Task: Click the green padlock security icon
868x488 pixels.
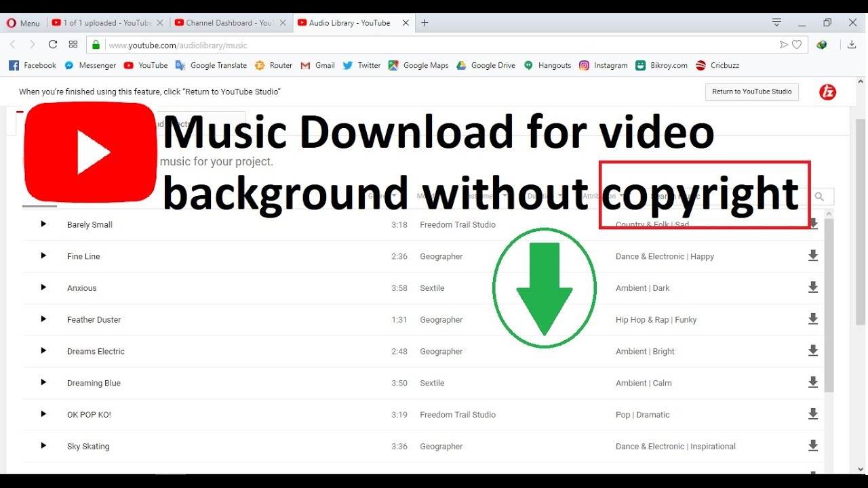Action: (96, 45)
